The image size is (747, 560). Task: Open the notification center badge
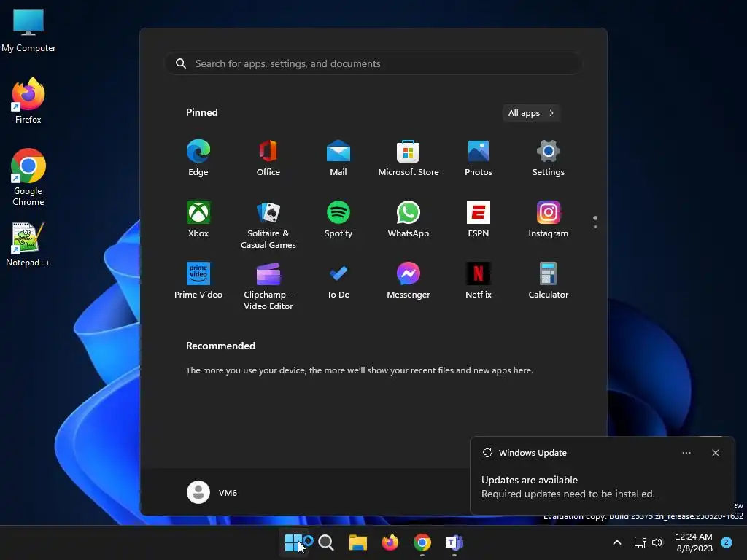[x=727, y=542]
